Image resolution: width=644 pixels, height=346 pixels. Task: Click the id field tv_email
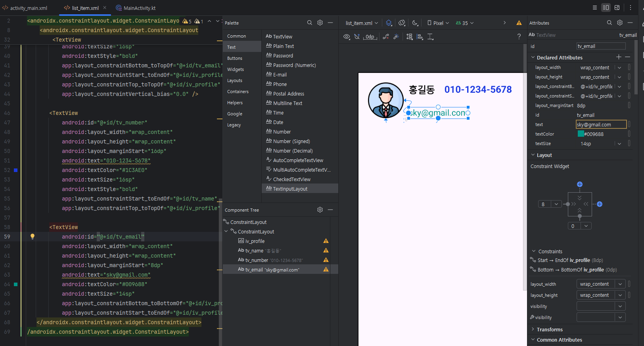click(x=601, y=46)
